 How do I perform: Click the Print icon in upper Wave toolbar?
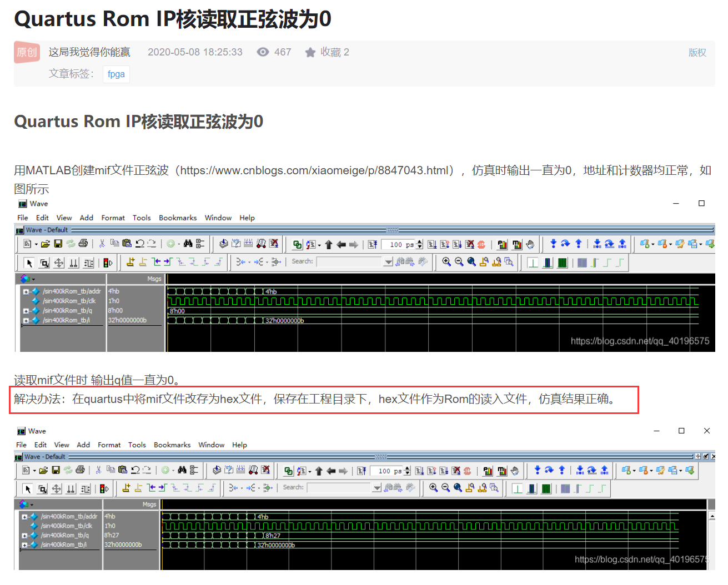click(83, 244)
